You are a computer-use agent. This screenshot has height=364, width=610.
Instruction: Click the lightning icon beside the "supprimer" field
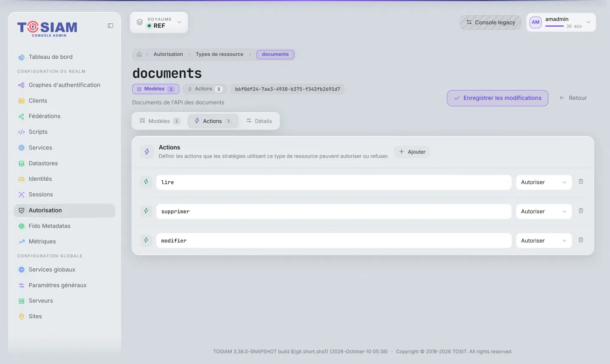point(146,211)
